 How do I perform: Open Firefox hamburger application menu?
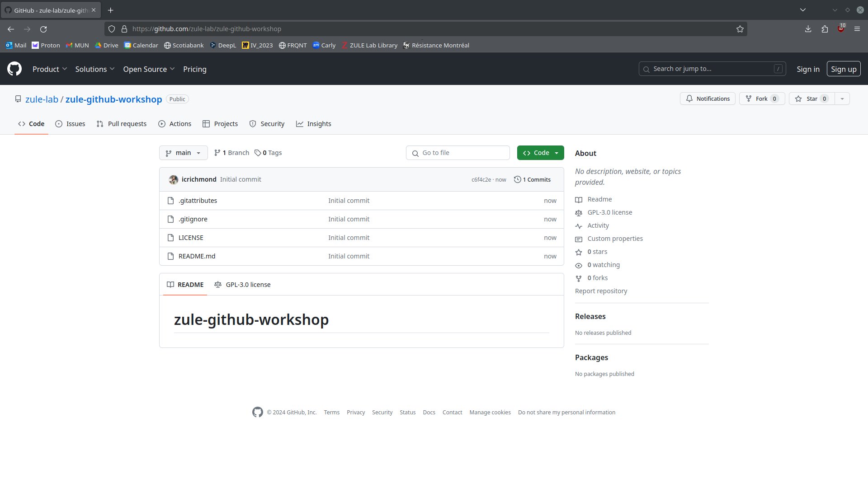pyautogui.click(x=857, y=29)
